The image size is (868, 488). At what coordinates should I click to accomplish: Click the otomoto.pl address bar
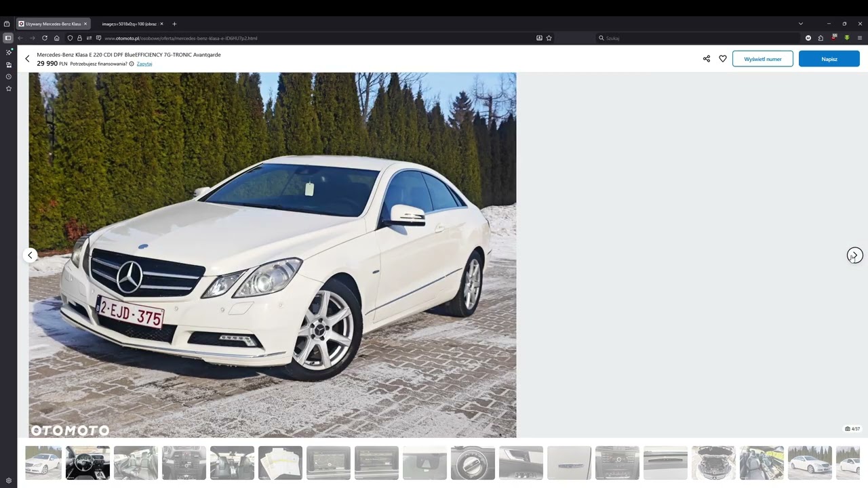312,38
